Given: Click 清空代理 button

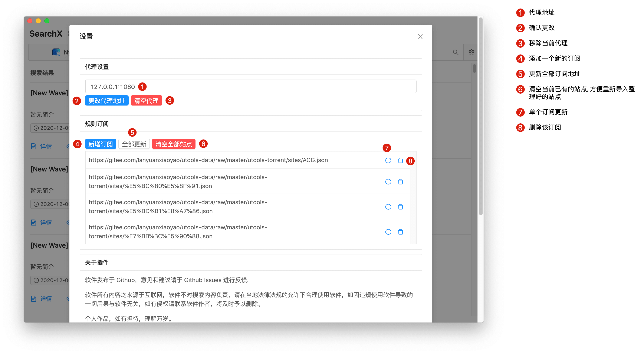Looking at the screenshot, I should 146,101.
